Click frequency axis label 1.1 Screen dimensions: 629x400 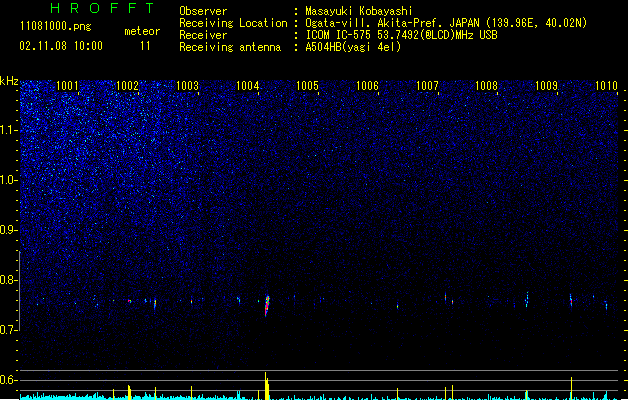[8, 130]
